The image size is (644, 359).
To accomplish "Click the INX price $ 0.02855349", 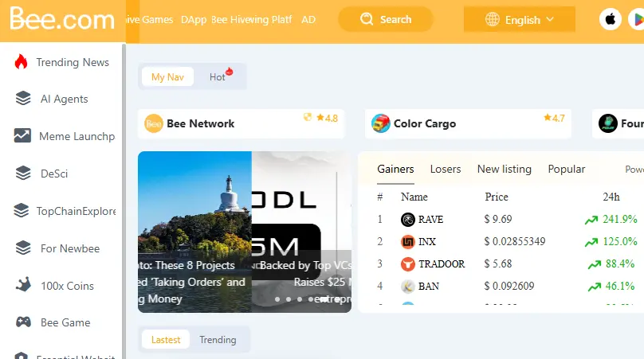I will coord(515,241).
